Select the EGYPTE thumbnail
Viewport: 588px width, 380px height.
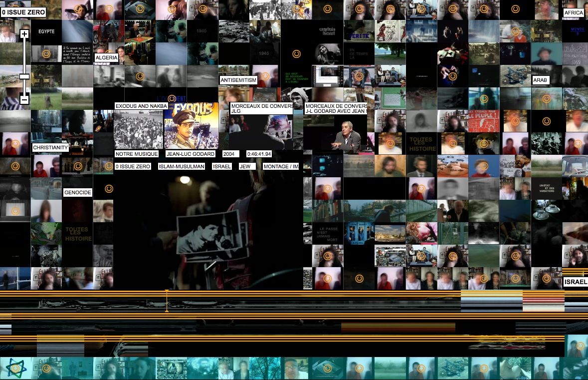[46, 31]
